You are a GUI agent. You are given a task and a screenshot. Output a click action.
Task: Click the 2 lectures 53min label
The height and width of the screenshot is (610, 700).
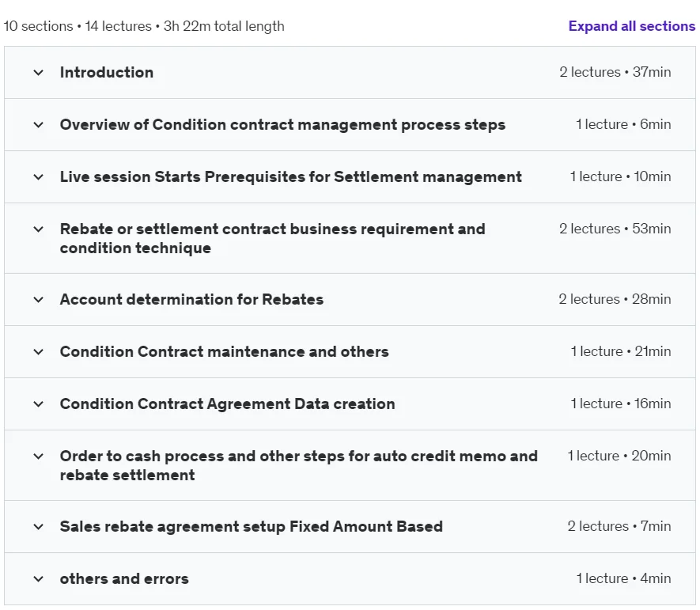tap(615, 229)
